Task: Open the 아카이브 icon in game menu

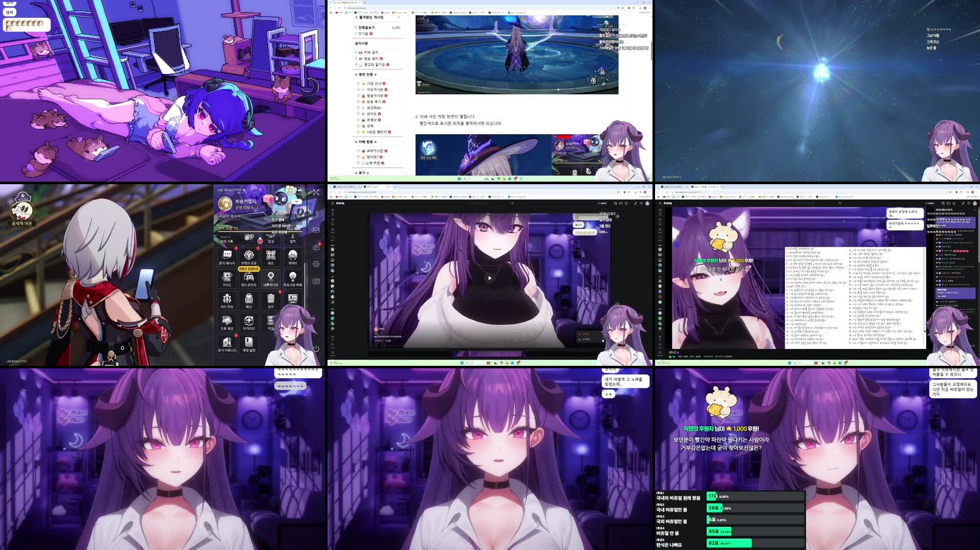Action: tap(249, 323)
